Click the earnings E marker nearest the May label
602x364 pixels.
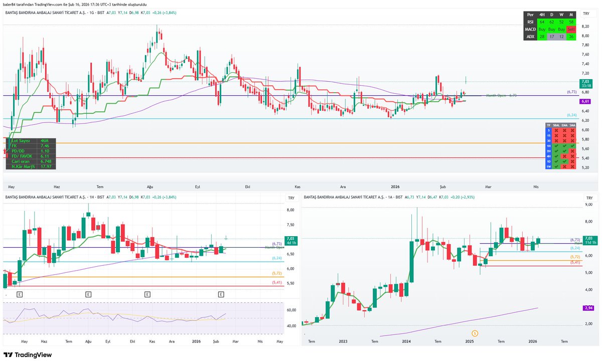pos(20,295)
